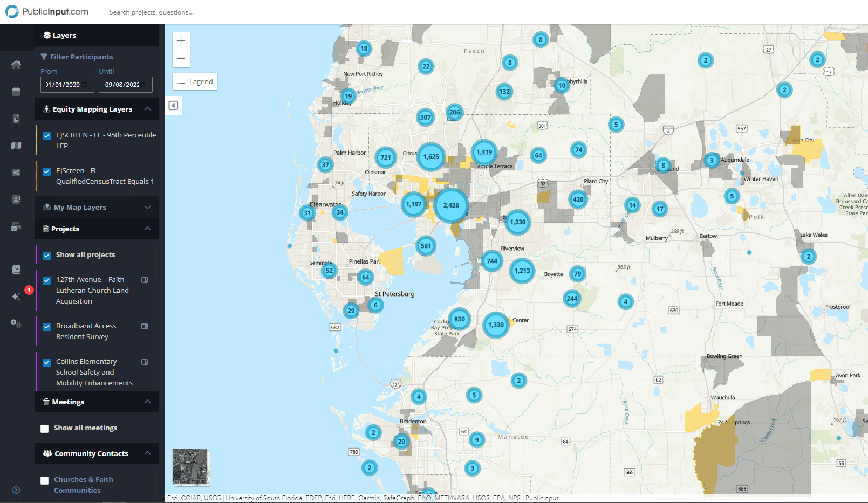Uncheck EJSCREEN FL 95th Percentile LEP layer
The height and width of the screenshot is (503, 868).
pyautogui.click(x=47, y=136)
